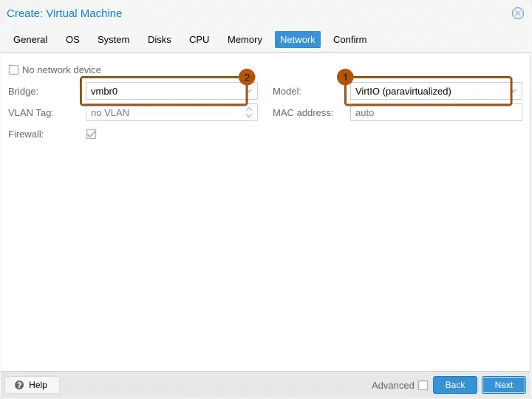Viewport: 532px width, 399px height.
Task: Switch to the Memory tab
Action: (245, 40)
